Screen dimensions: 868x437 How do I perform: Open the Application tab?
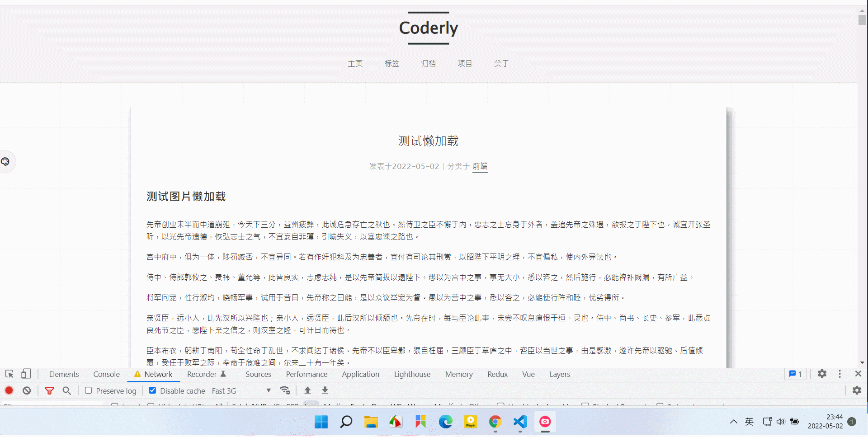click(x=360, y=374)
